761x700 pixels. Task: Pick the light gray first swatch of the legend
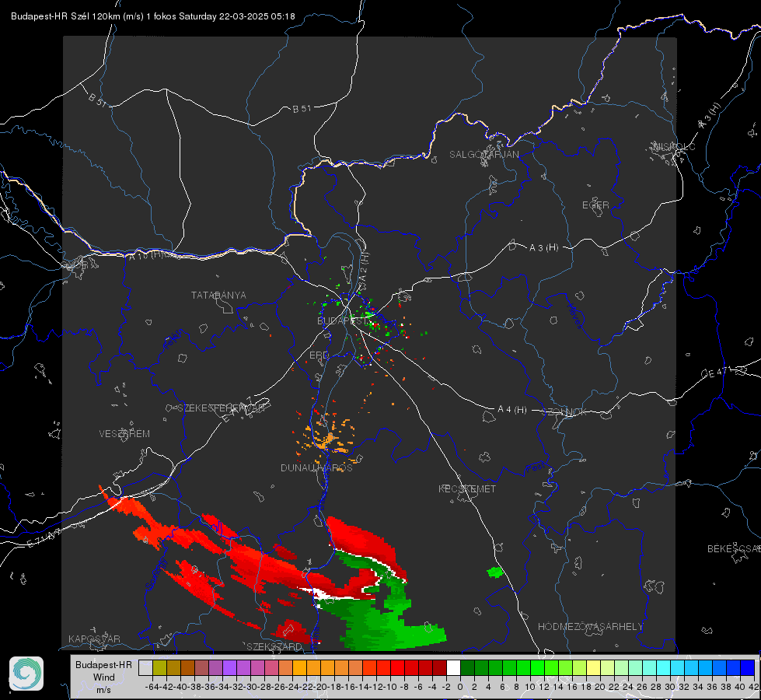coord(145,668)
